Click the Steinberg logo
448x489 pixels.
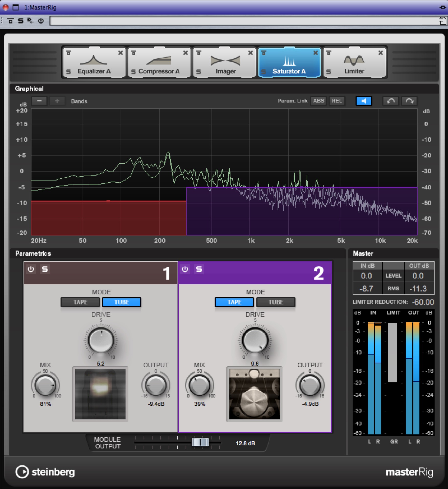pos(45,472)
